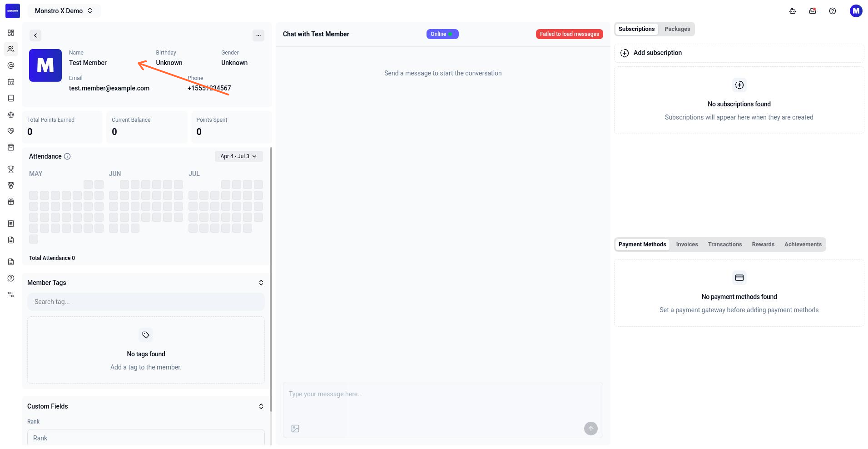Click the Failed to load messages badge
Viewport: 868px width, 449px height.
coord(570,34)
